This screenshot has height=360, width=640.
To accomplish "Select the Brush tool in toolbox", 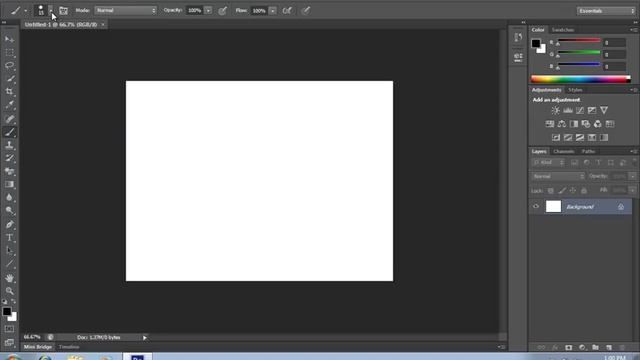I will coord(9,132).
